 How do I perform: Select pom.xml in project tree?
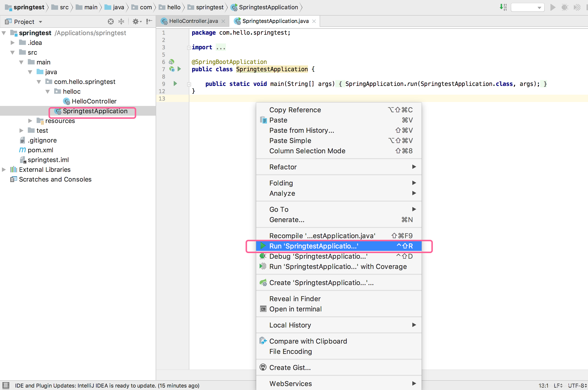coord(36,150)
